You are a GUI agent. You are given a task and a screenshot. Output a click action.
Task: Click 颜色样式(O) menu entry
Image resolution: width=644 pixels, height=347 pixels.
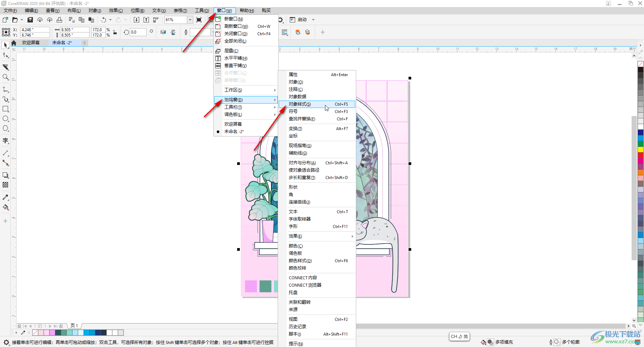coord(317,261)
